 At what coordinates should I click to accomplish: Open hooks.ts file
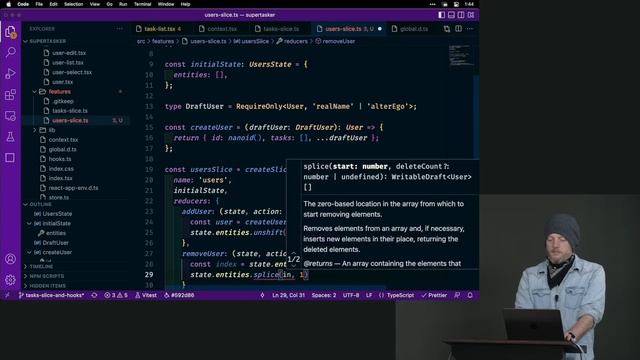[x=60, y=159]
